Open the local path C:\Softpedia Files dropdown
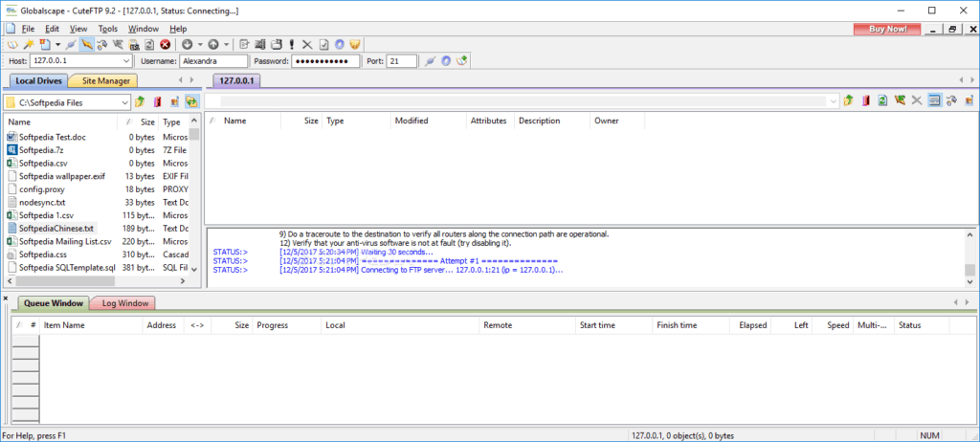 (124, 101)
